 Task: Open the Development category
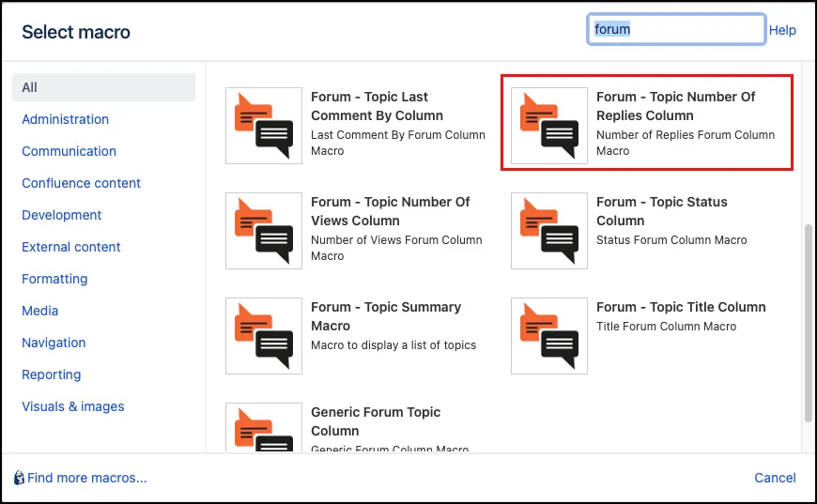pos(61,215)
